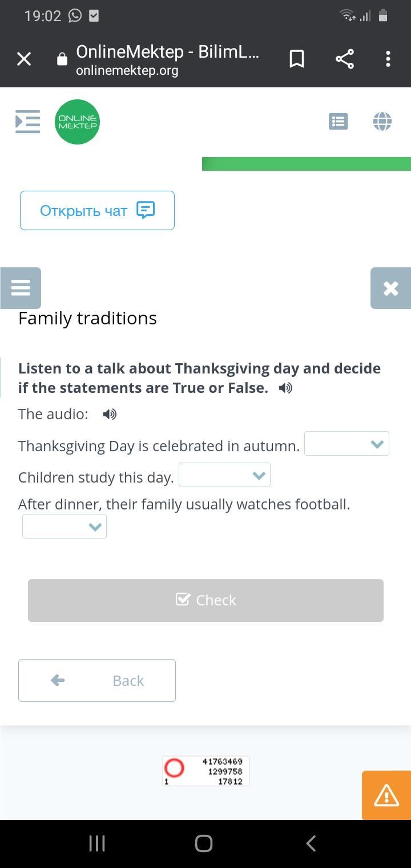Play 'The audio:' speaker clip

click(110, 415)
